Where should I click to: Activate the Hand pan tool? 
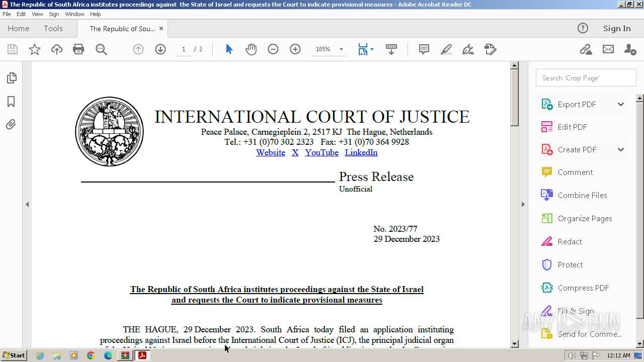pyautogui.click(x=251, y=49)
